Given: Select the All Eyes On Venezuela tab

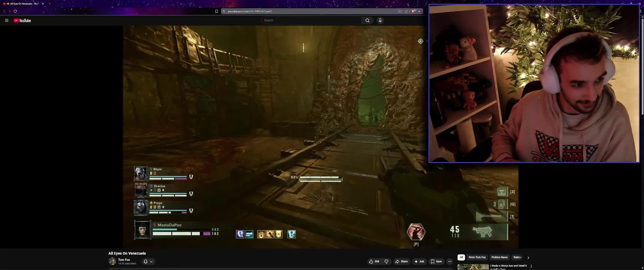Looking at the screenshot, I should pyautogui.click(x=23, y=4).
